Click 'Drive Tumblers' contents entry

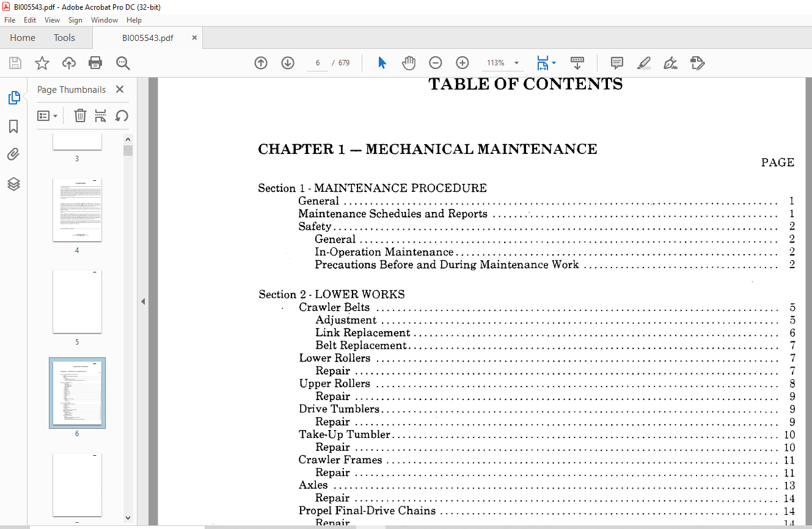click(x=339, y=409)
